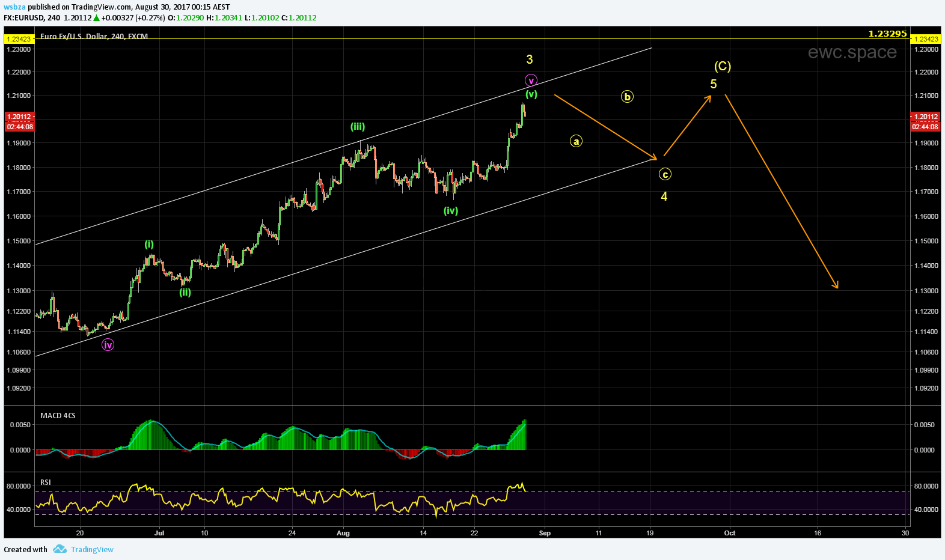Click the RSI indicator title
This screenshot has height=560, width=945.
click(x=46, y=482)
